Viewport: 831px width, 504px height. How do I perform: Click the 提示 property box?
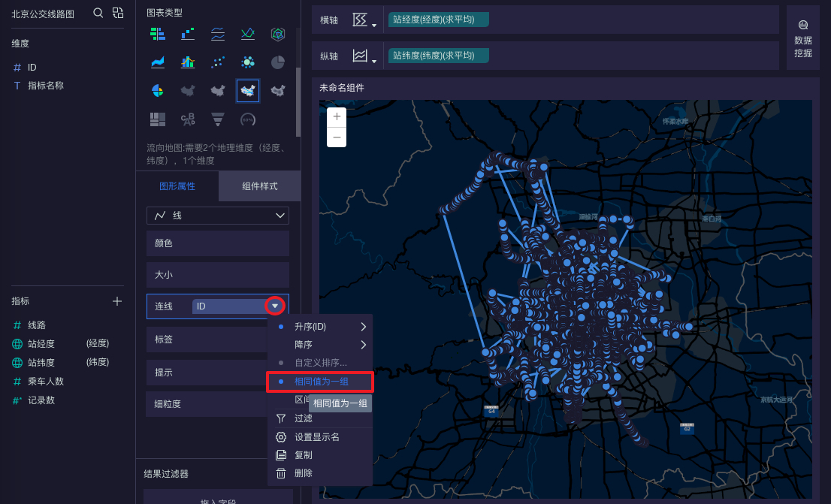pos(207,372)
